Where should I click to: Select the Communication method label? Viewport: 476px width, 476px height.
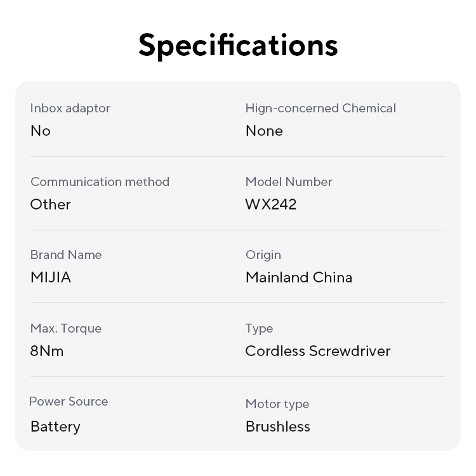click(100, 182)
